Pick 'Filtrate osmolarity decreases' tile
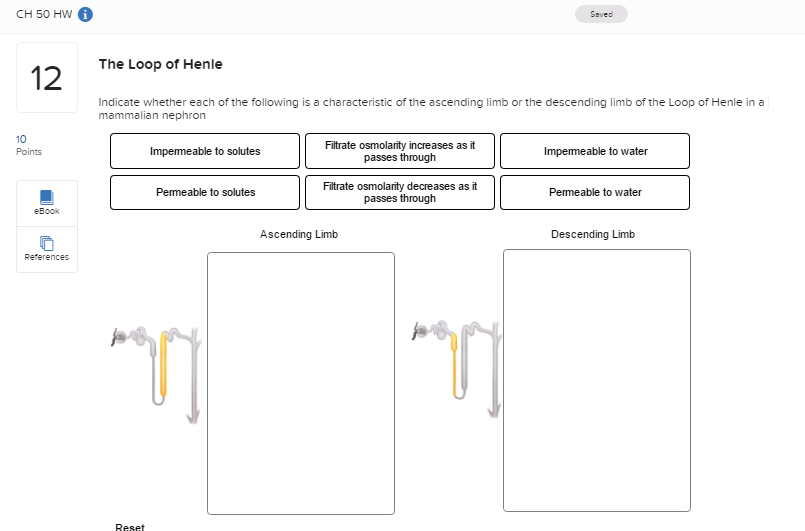The image size is (805, 531). tap(400, 192)
